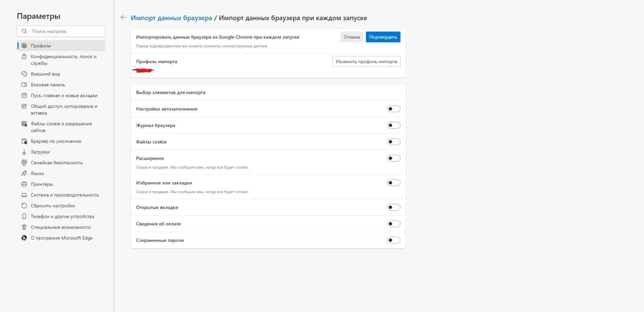Open Профили settings section
The image size is (644, 312).
(61, 46)
